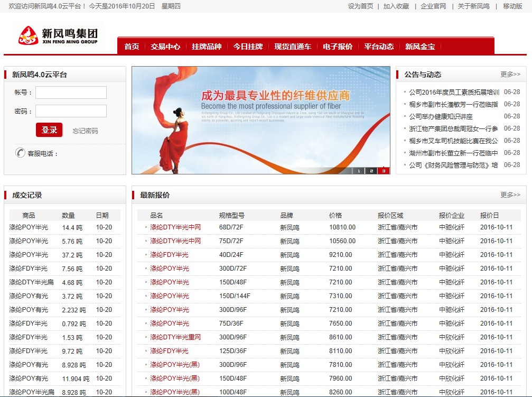Screen dimensions: 532x397
Task: Click the 价格 column header
Action: [335, 215]
